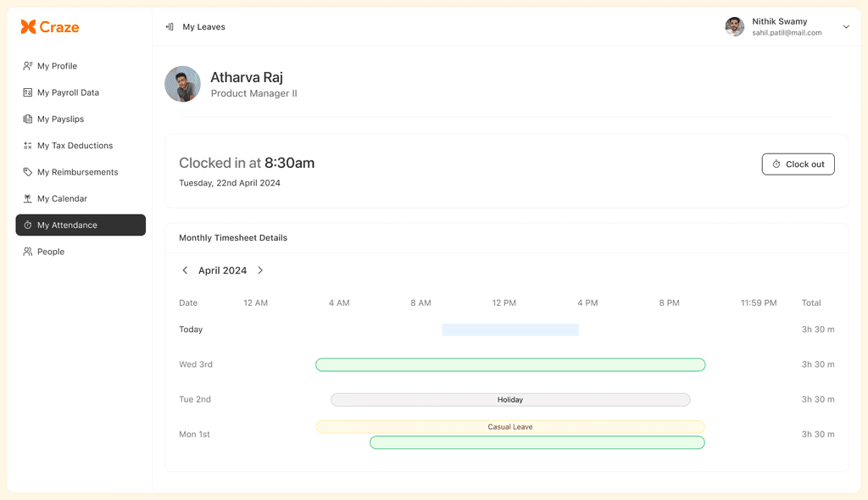Navigate to My Reimbursements
The height and width of the screenshot is (500, 868).
pyautogui.click(x=81, y=172)
